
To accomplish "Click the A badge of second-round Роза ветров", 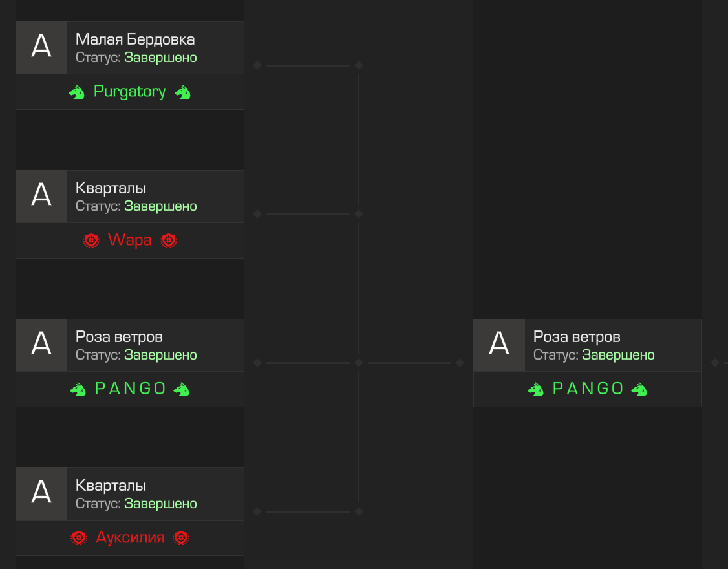I will (x=499, y=345).
